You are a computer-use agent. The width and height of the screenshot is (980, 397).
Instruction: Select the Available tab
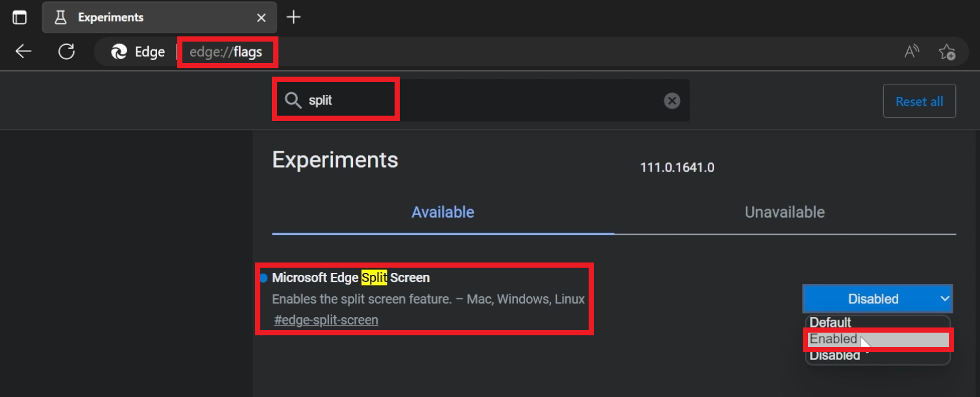point(443,212)
